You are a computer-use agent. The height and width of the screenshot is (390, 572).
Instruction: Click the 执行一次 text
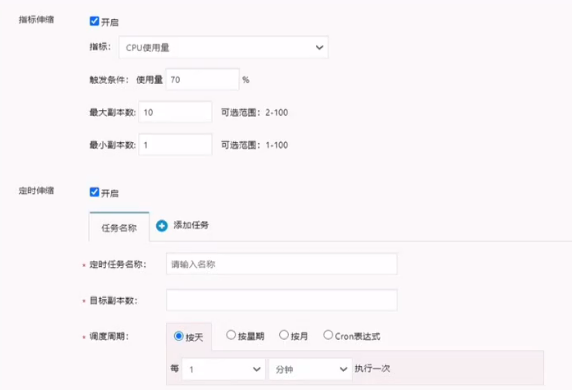click(372, 368)
